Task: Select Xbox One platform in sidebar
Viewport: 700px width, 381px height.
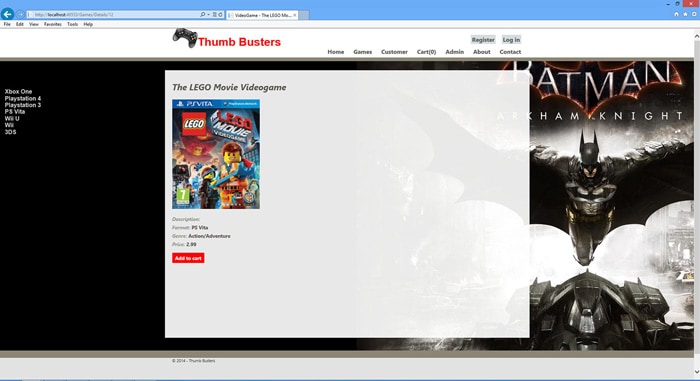Action: pyautogui.click(x=18, y=91)
